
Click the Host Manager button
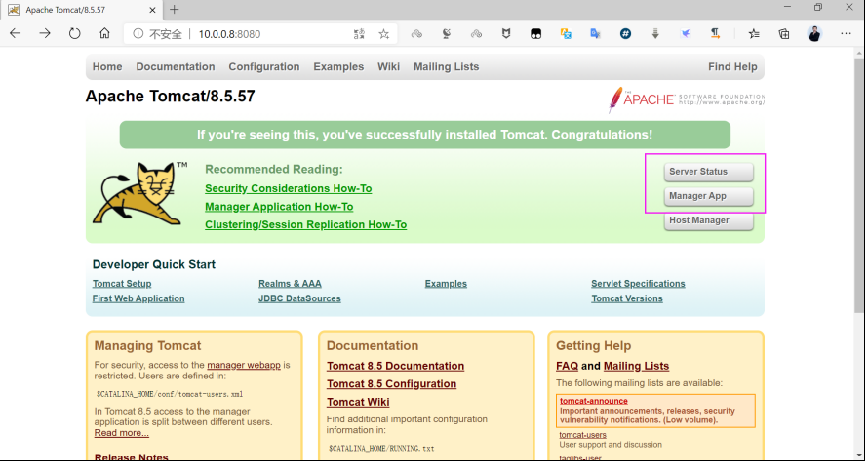[x=709, y=220]
